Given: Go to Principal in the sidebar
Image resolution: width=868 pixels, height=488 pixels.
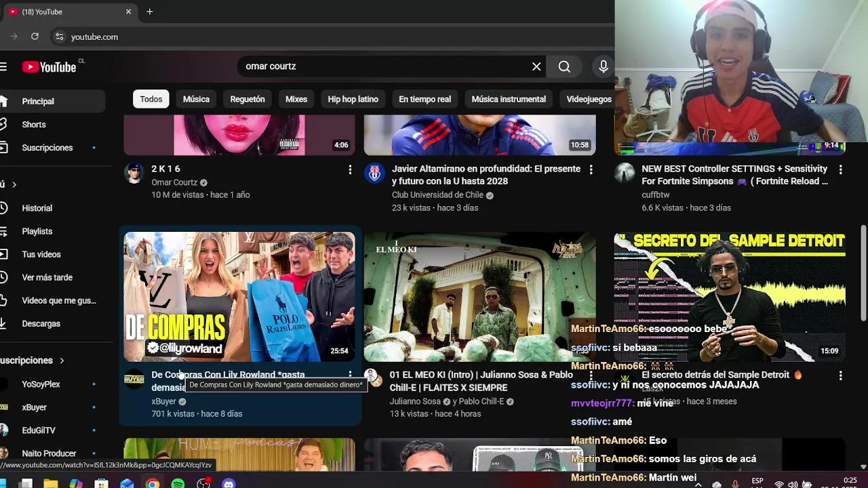Looking at the screenshot, I should (x=52, y=101).
